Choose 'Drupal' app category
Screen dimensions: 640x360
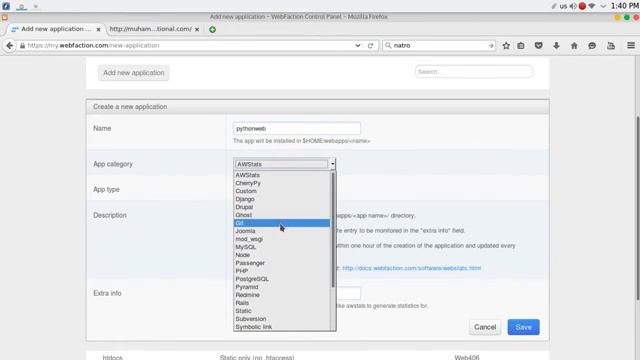pos(282,207)
